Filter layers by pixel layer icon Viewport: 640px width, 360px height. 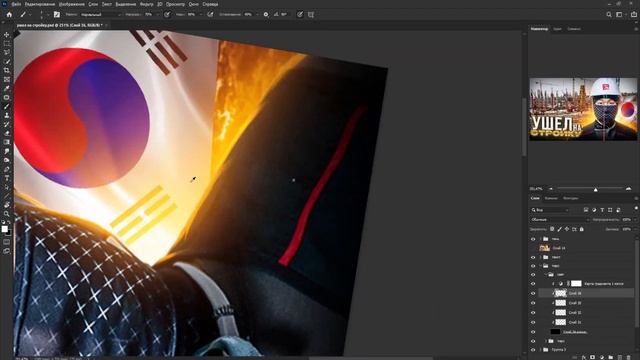(586, 210)
